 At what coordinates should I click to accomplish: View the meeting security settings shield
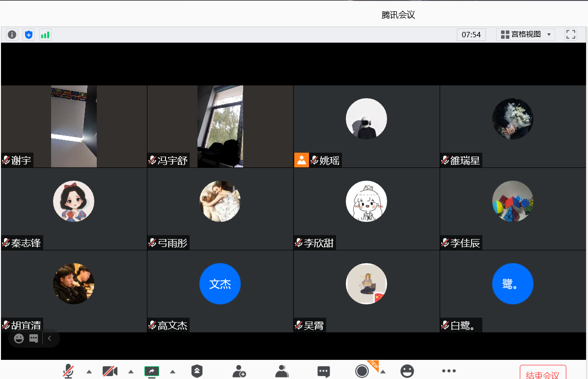[x=28, y=34]
